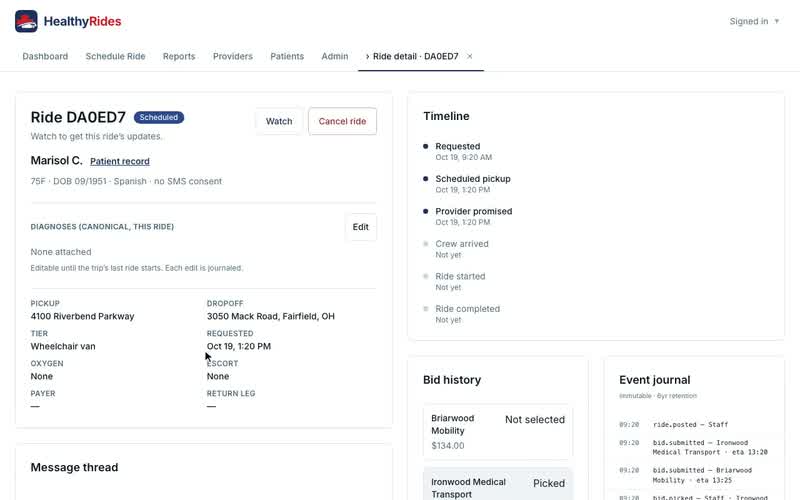Click the HealthyRides brand name
800x500 pixels.
point(82,21)
